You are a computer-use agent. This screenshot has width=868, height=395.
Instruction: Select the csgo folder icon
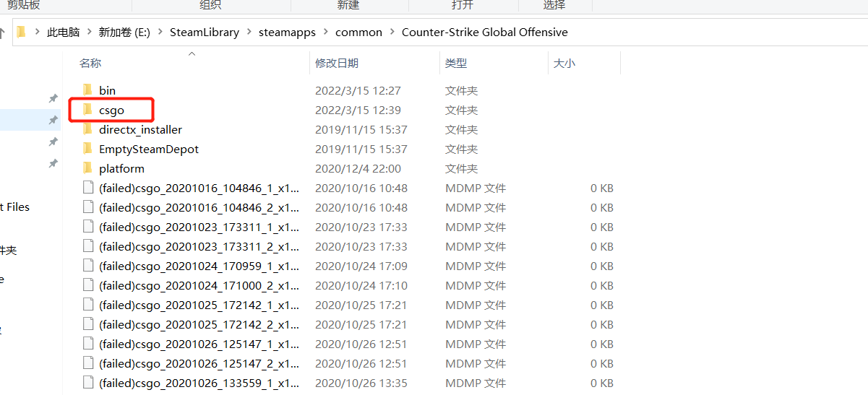pyautogui.click(x=87, y=110)
